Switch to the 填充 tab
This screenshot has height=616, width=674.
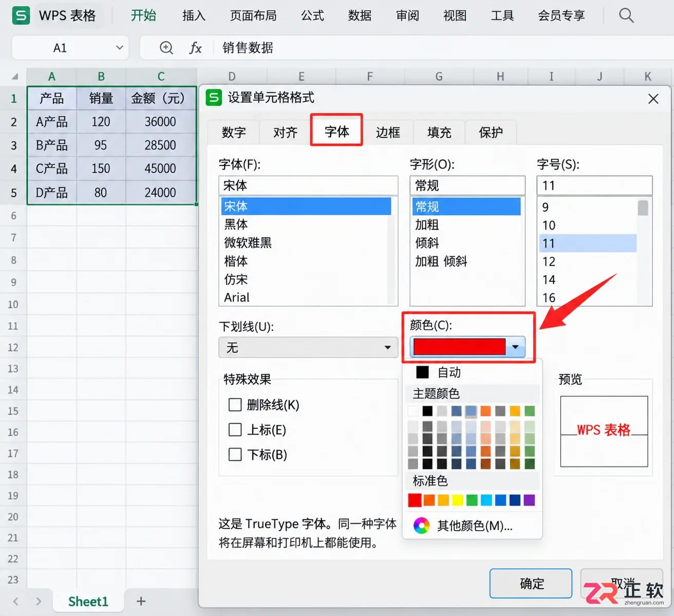[439, 133]
